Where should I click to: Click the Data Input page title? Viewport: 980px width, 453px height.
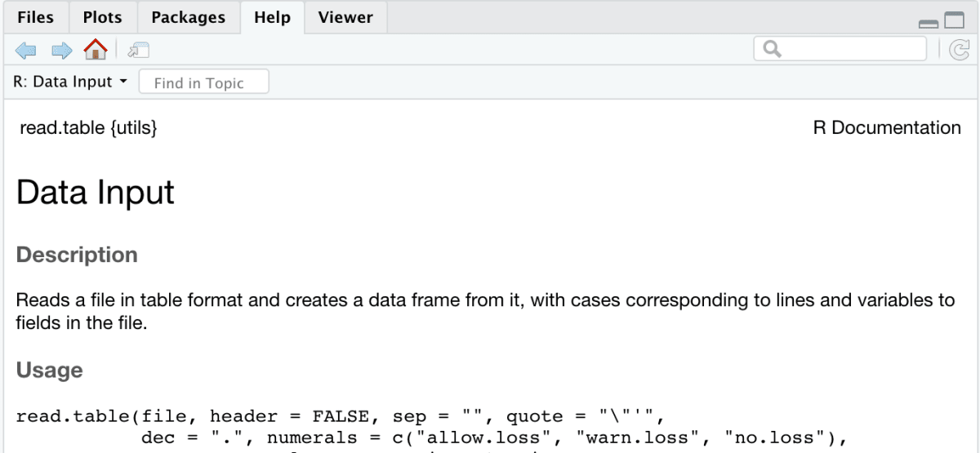[95, 192]
